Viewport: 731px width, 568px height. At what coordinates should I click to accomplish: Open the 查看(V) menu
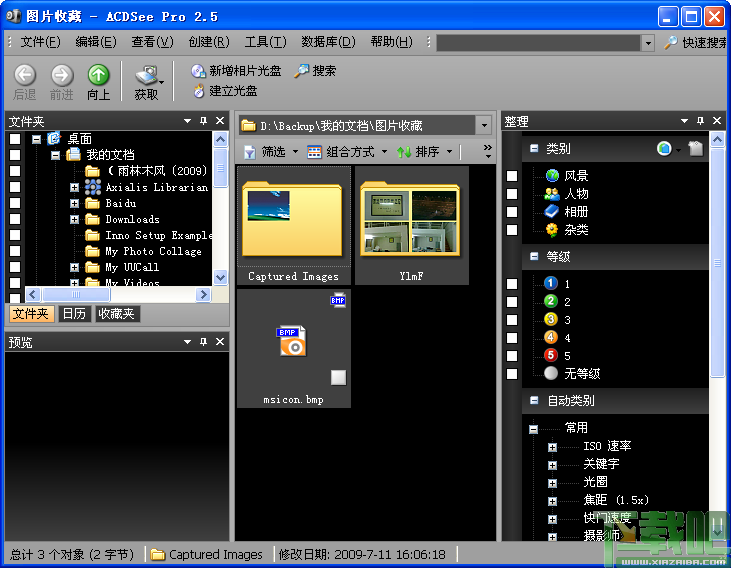tap(152, 42)
